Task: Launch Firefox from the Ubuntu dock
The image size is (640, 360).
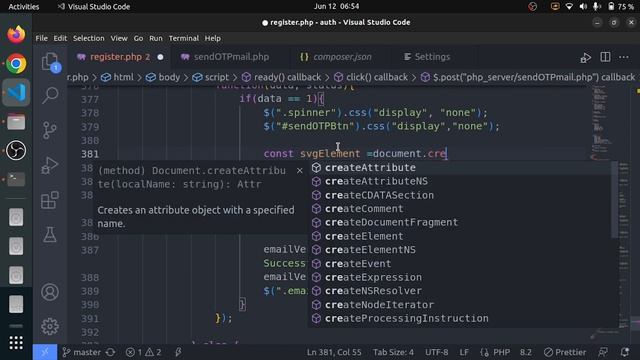Action: (16, 35)
